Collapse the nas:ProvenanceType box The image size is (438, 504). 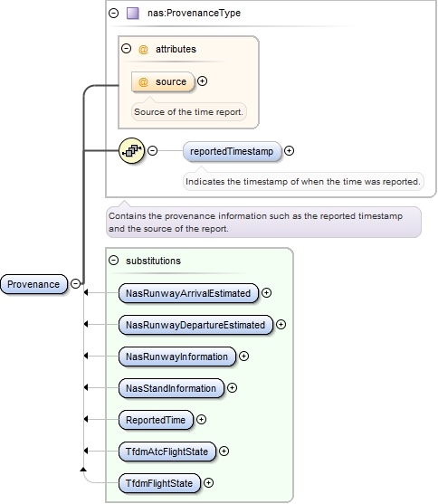point(113,14)
